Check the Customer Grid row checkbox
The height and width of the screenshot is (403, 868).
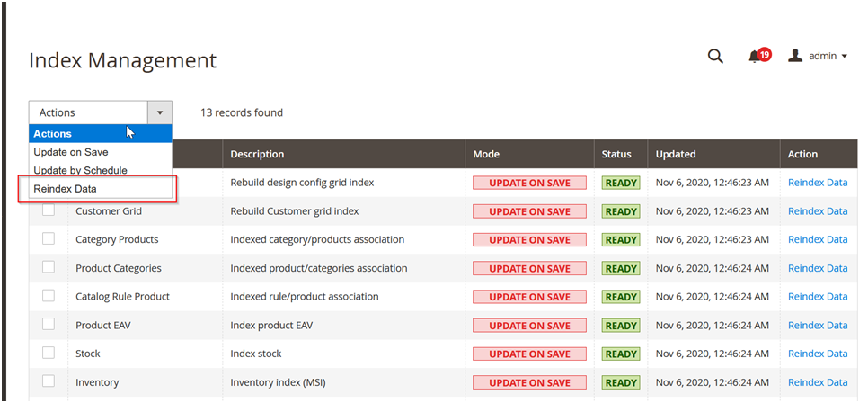point(49,210)
